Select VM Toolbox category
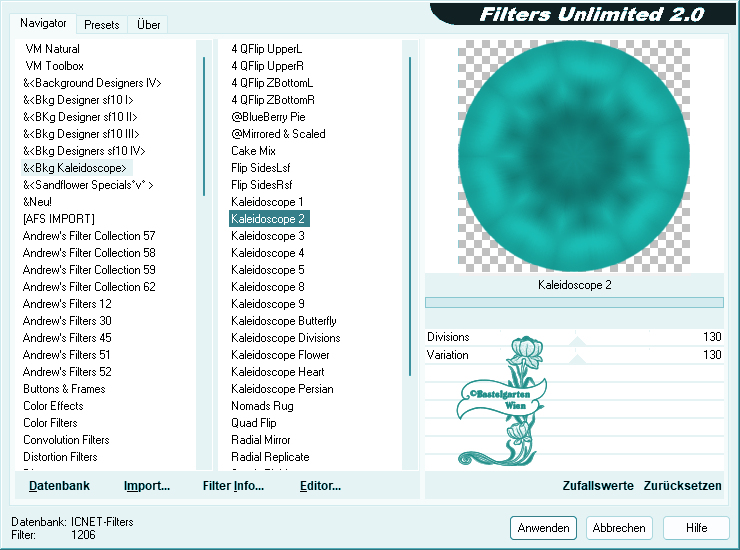The height and width of the screenshot is (550, 740). (54, 66)
